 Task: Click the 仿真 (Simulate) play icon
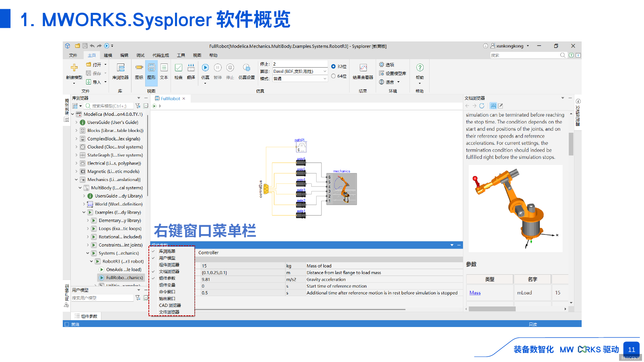[x=205, y=68]
